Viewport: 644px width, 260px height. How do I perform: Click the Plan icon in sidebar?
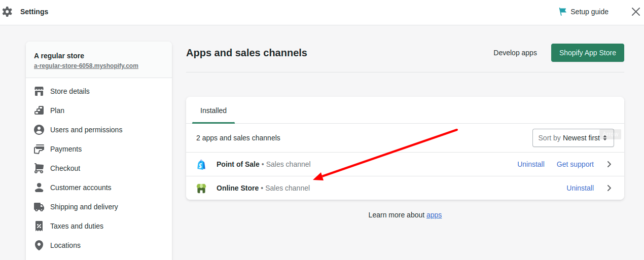click(x=39, y=110)
